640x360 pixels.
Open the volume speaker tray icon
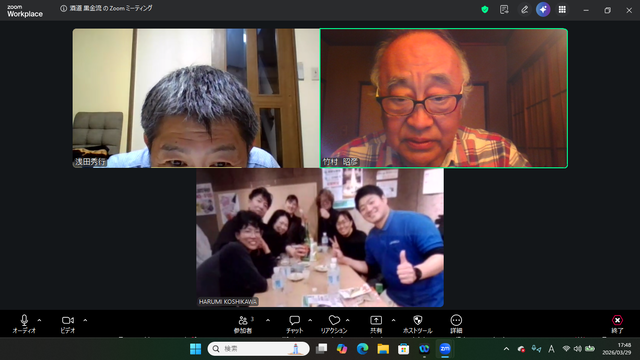click(x=578, y=349)
